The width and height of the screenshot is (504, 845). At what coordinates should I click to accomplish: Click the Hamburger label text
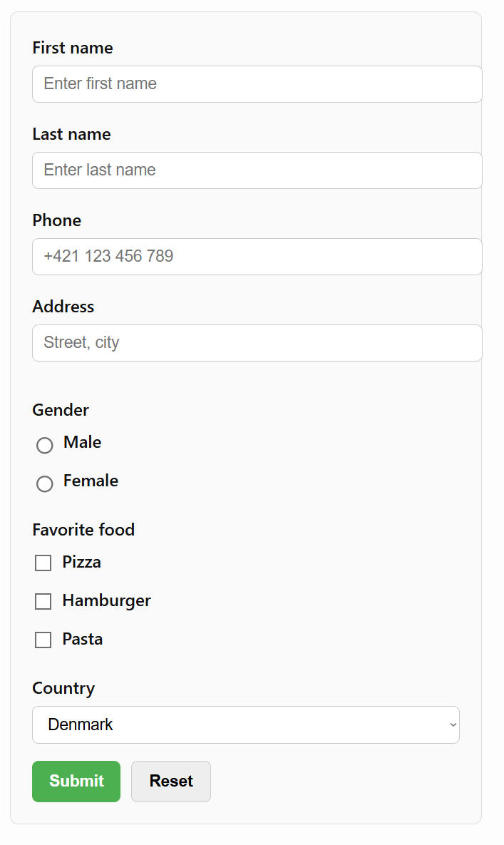coord(106,601)
